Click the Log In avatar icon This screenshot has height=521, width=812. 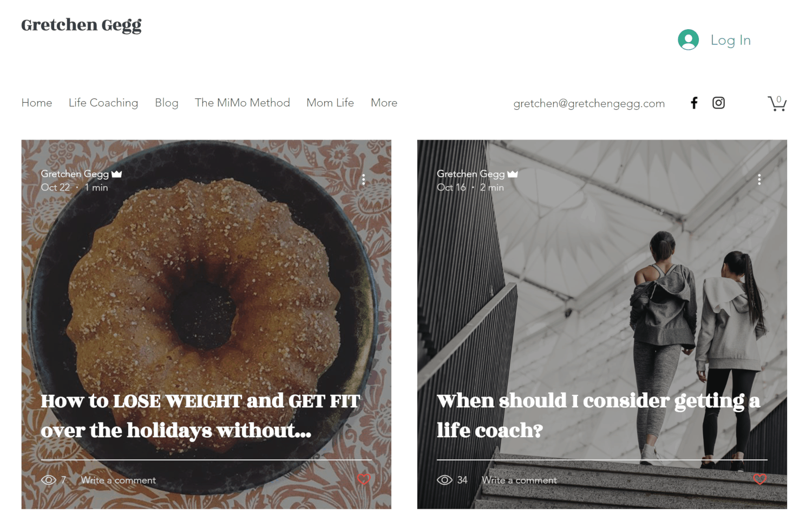(x=688, y=40)
